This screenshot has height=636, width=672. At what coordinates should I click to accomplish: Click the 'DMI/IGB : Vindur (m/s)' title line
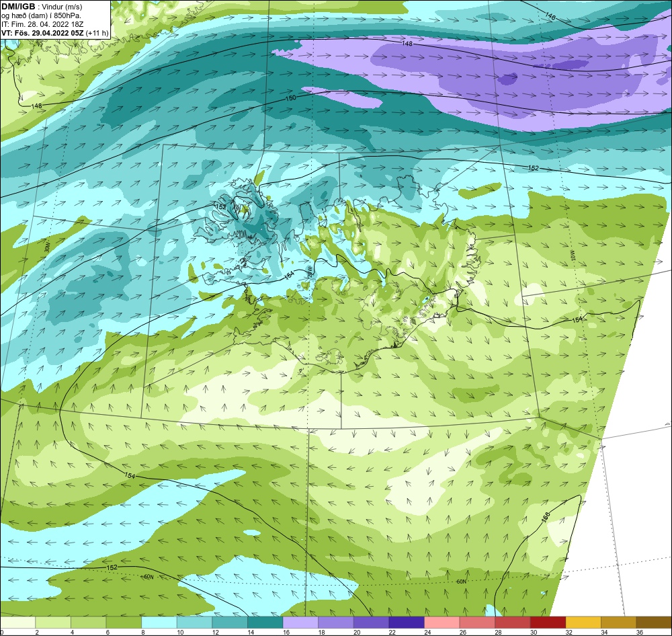(42, 6)
